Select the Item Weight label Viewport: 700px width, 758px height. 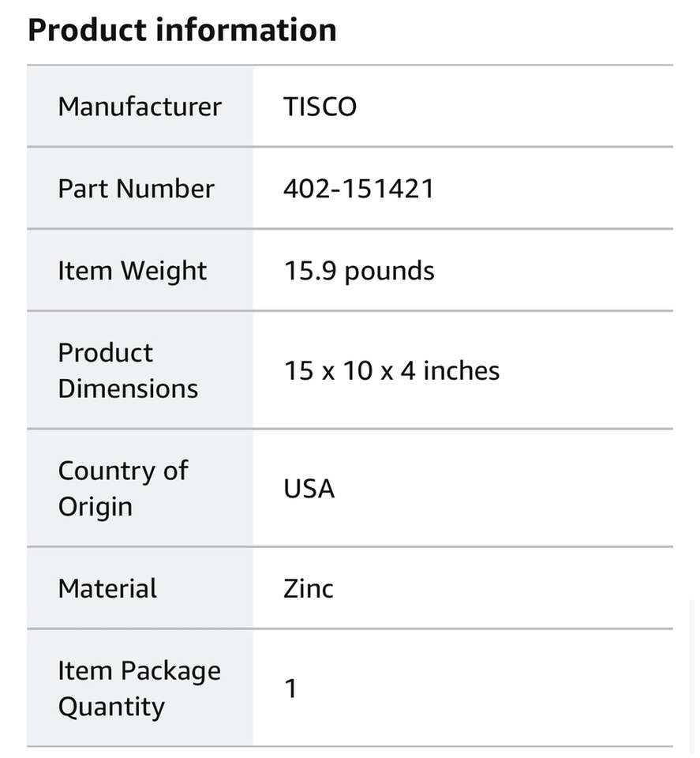coord(132,271)
